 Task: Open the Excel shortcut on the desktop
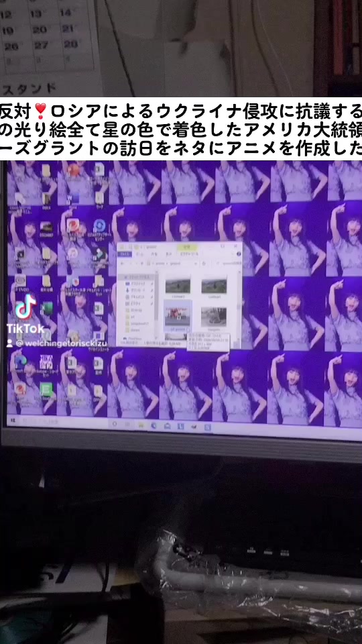pos(47,307)
